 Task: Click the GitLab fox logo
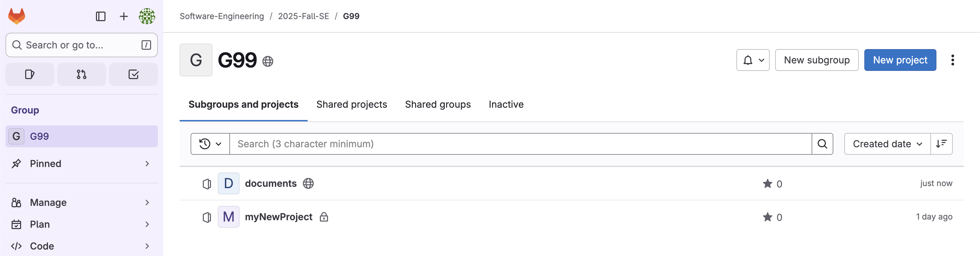17,16
